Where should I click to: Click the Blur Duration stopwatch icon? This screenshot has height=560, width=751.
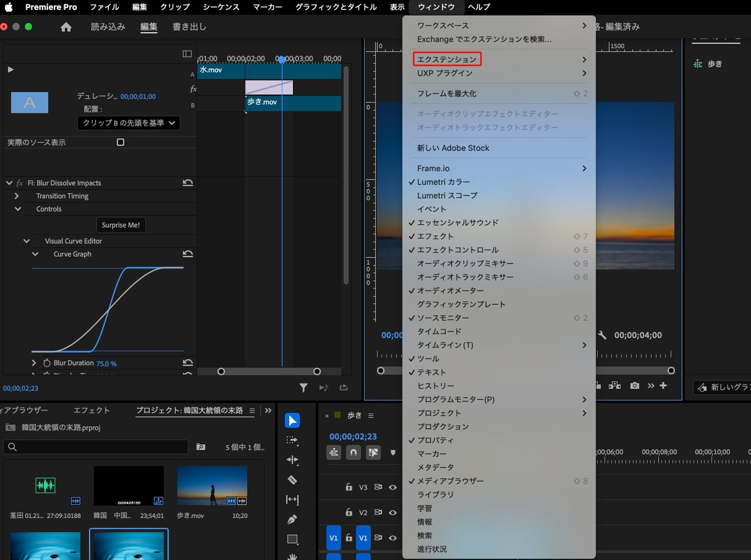click(47, 363)
